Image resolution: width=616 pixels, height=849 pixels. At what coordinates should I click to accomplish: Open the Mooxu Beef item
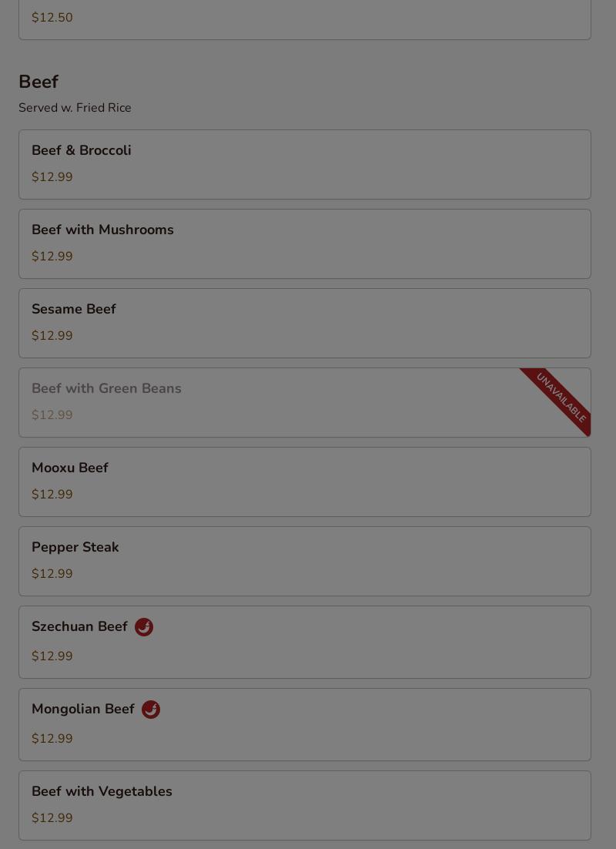click(x=70, y=468)
